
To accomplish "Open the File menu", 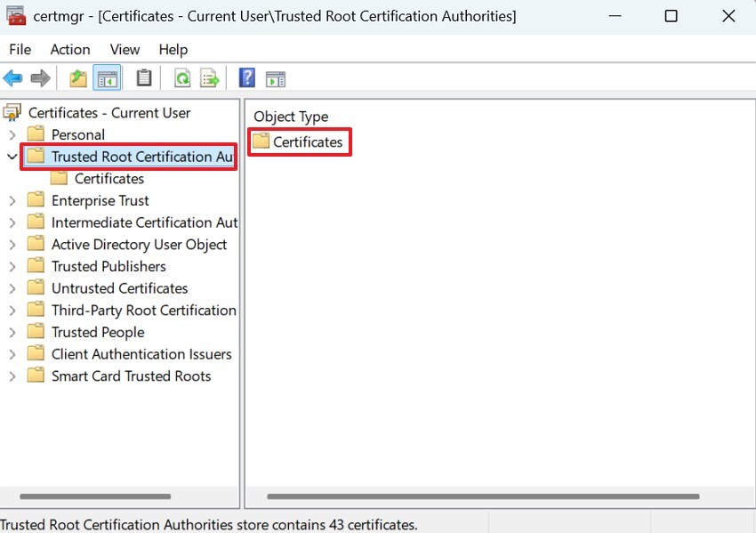I will 19,49.
